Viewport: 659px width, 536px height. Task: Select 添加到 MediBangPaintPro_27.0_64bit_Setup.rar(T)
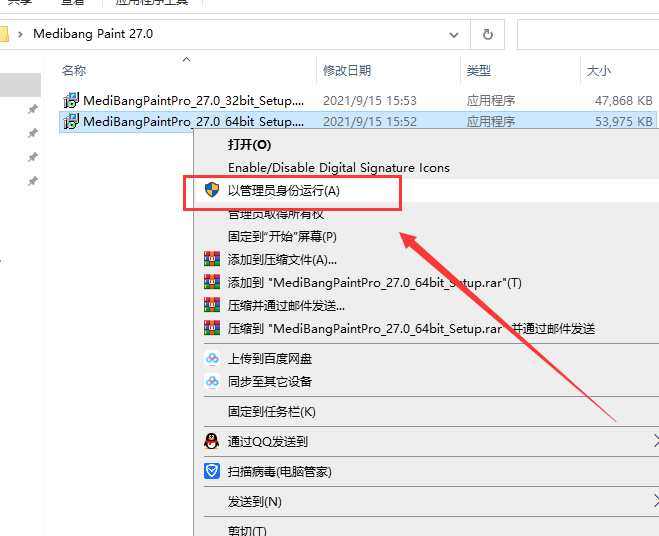(374, 283)
